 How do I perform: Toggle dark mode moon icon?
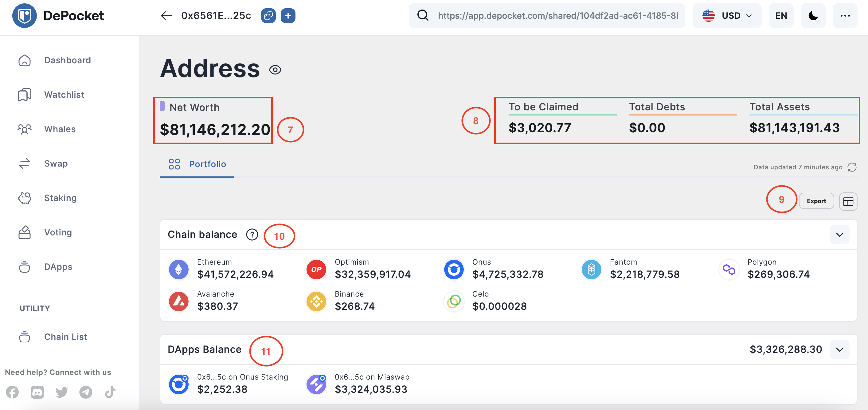[x=813, y=15]
